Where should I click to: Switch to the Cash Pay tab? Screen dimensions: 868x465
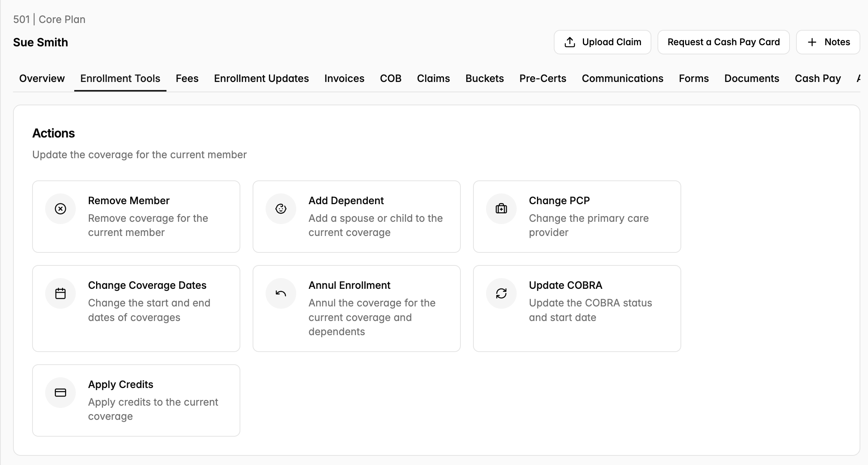coord(818,79)
